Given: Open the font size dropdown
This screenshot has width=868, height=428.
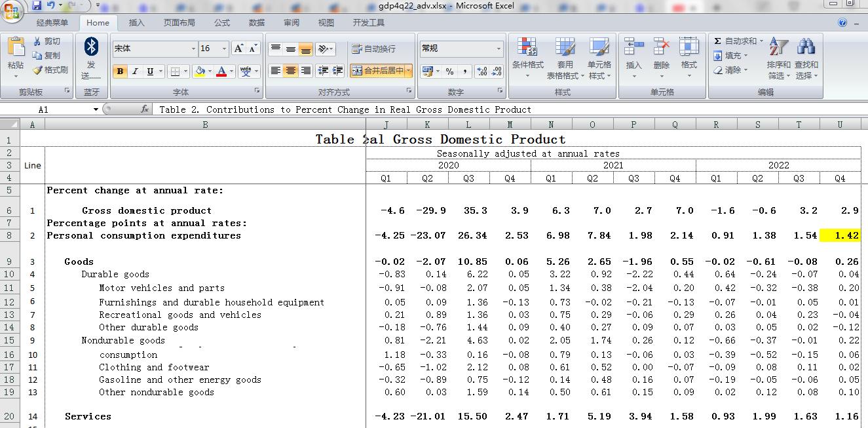Looking at the screenshot, I should tap(224, 49).
